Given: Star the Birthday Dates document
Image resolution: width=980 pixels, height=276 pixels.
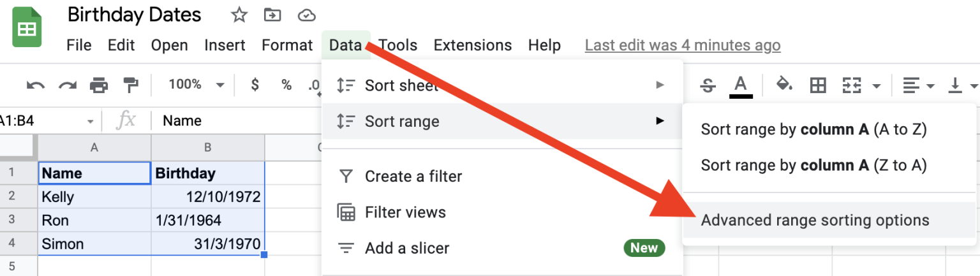Looking at the screenshot, I should [239, 15].
